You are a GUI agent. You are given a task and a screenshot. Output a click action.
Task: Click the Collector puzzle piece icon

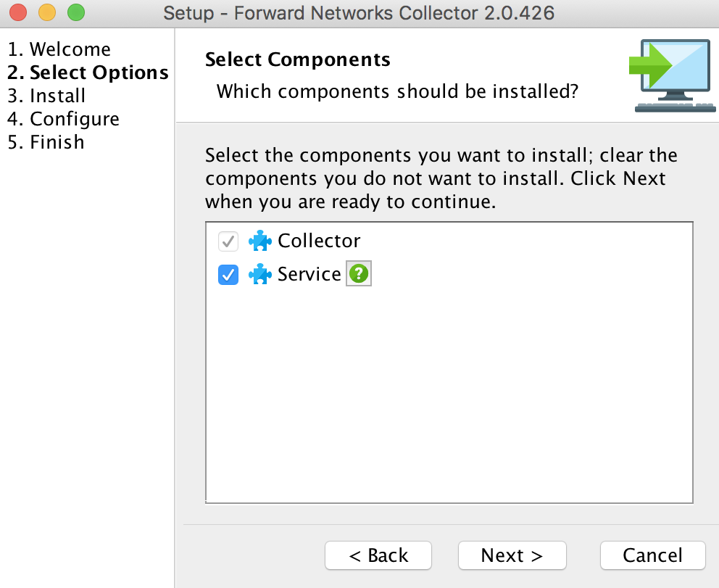(259, 240)
